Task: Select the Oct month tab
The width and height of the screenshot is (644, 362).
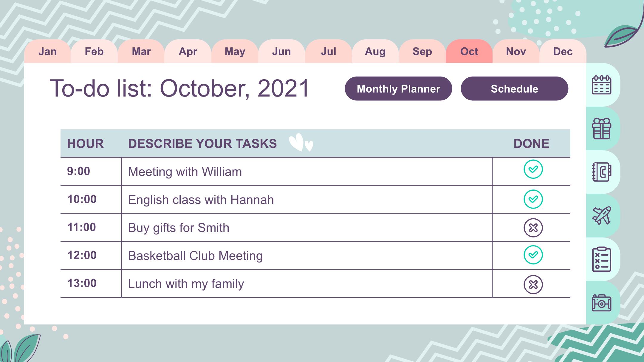Action: 469,51
